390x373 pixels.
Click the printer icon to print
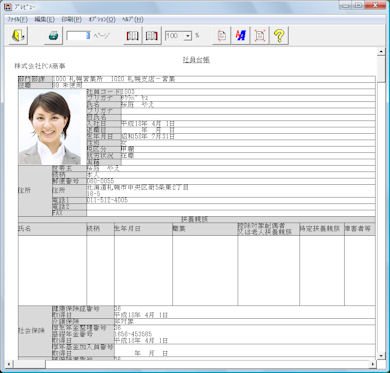(53, 35)
